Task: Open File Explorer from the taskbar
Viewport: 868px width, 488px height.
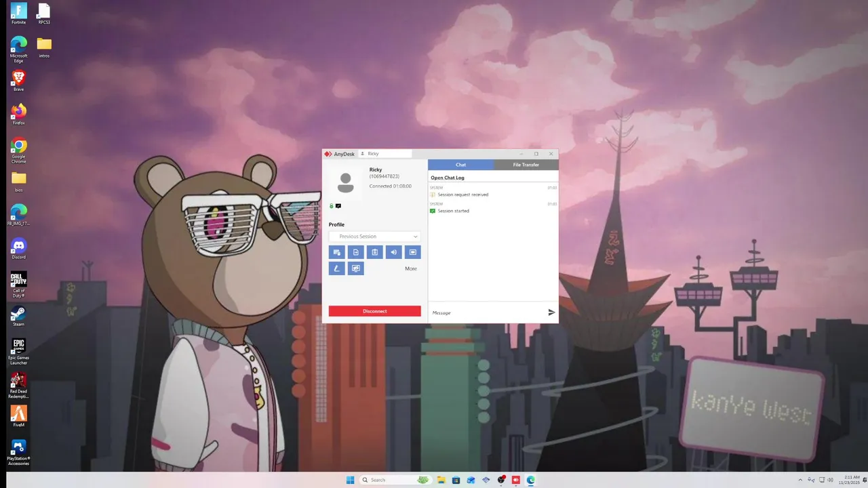Action: 441,480
